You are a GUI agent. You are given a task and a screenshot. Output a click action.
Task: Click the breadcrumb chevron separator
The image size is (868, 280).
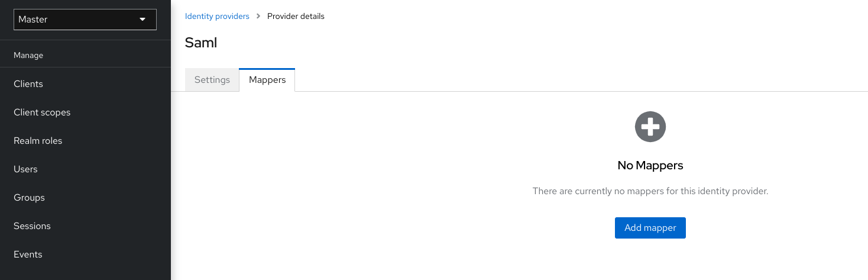tap(258, 17)
